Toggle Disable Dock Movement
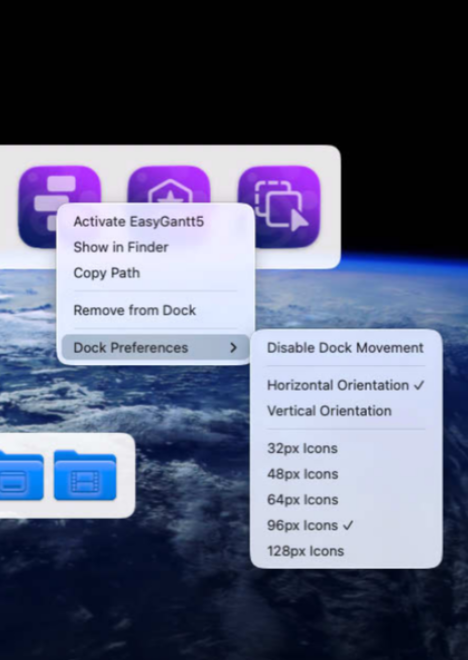This screenshot has width=468, height=660. click(346, 348)
